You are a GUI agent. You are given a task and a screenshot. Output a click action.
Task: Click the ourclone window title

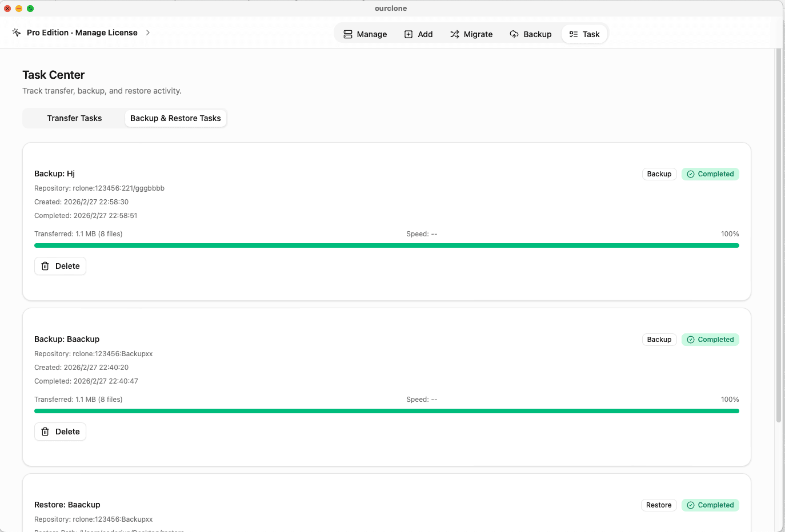point(391,8)
